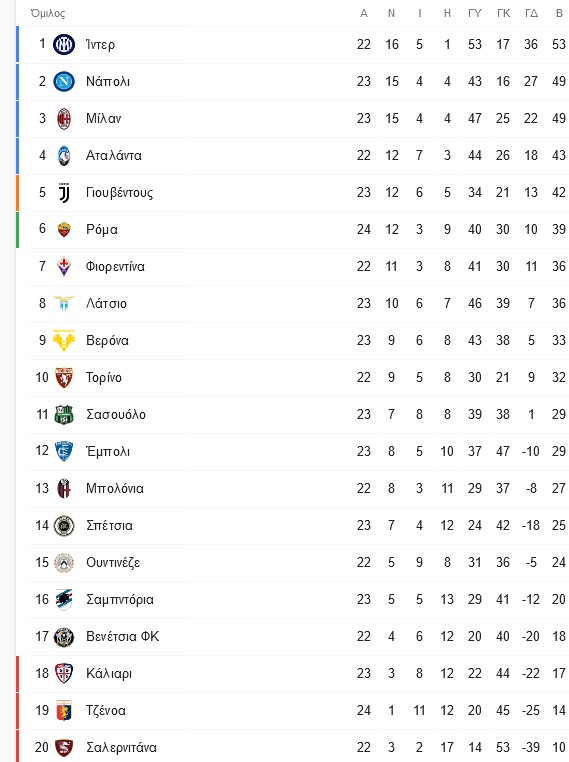The width and height of the screenshot is (569, 762).
Task: Click the Ουντινέζε team name
Action: tap(113, 563)
